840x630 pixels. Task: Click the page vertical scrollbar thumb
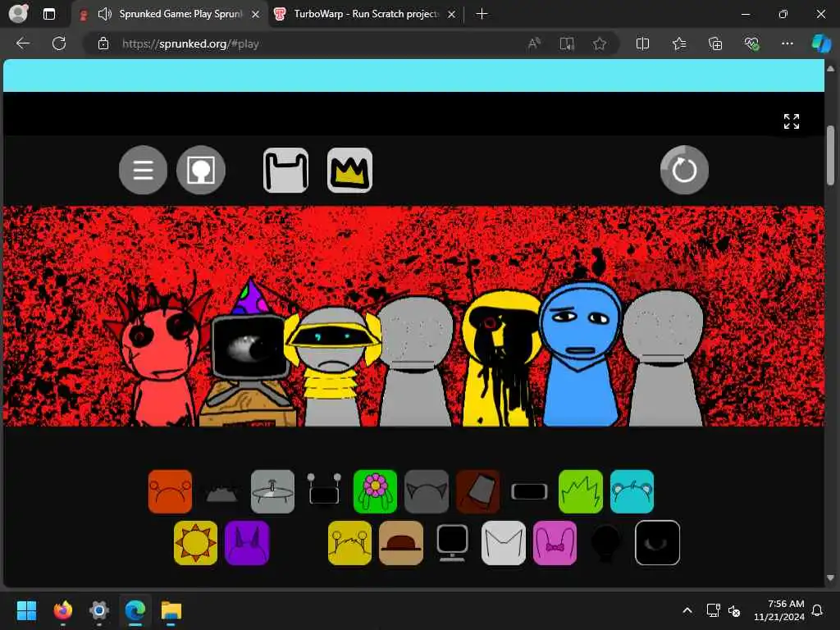(x=830, y=155)
